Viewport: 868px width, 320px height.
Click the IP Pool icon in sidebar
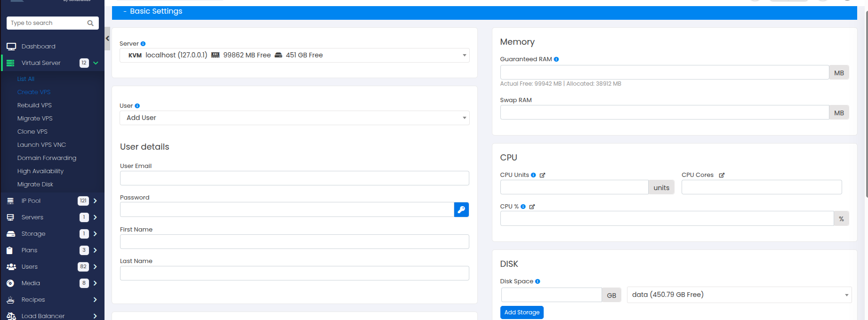[x=10, y=201]
